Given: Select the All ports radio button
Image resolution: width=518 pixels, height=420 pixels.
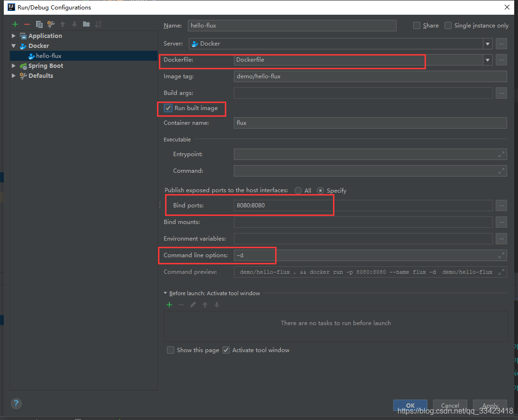Looking at the screenshot, I should click(x=298, y=190).
